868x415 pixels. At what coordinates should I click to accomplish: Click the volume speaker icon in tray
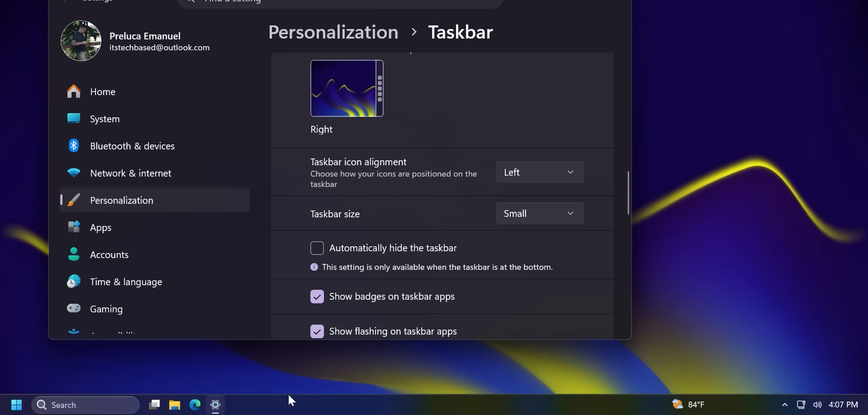(x=818, y=405)
